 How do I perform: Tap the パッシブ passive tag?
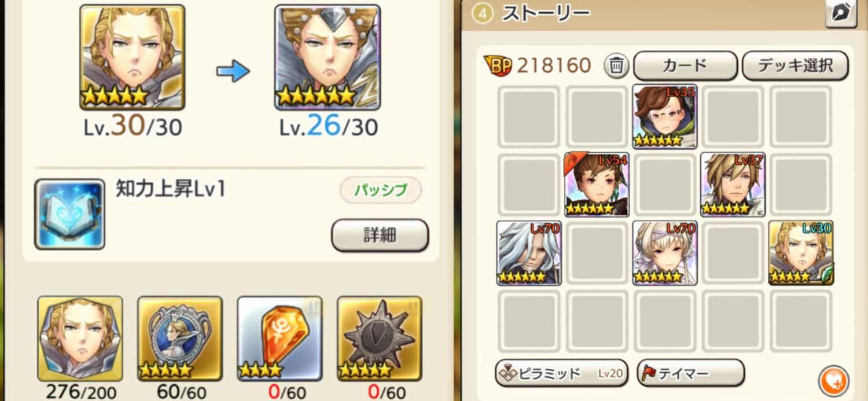tap(380, 190)
